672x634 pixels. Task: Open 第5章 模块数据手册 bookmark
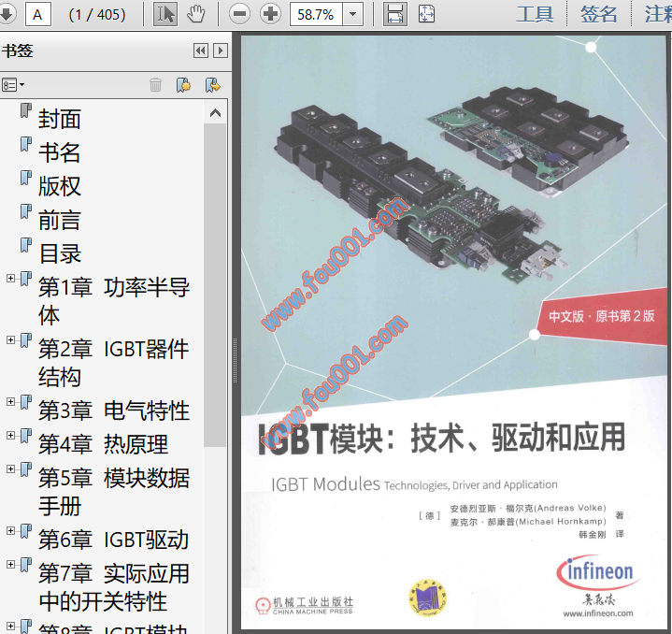114,492
